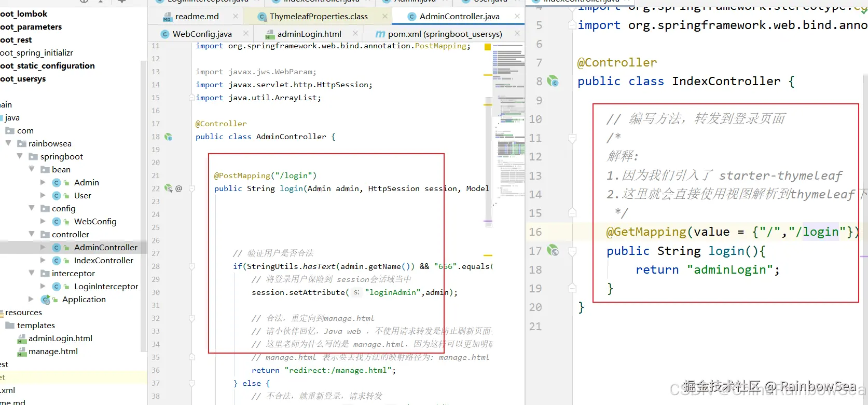The width and height of the screenshot is (868, 405).
Task: Click the "redirect:/manage.html" string
Action: [x=338, y=370]
